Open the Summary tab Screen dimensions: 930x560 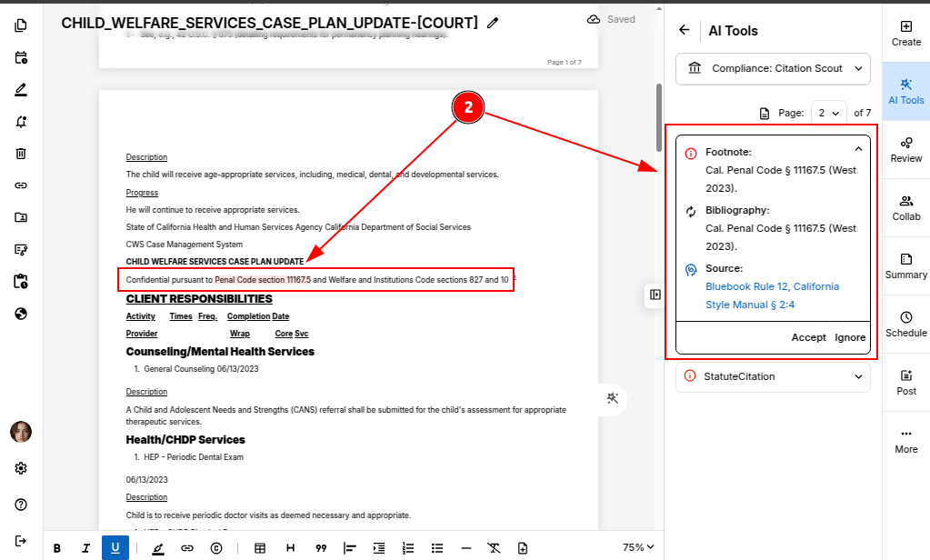tap(905, 266)
